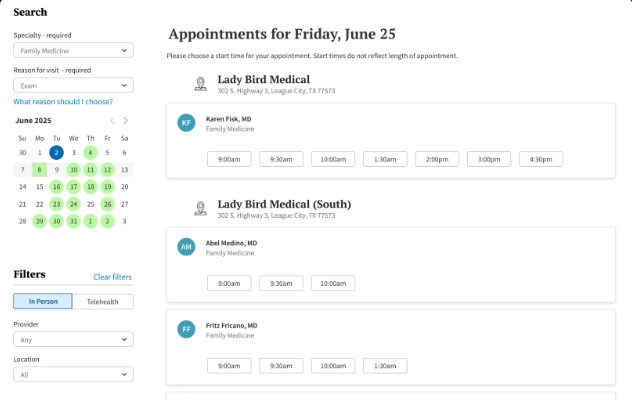Click the location pin for Lady Bird Medical (South)

(x=200, y=208)
